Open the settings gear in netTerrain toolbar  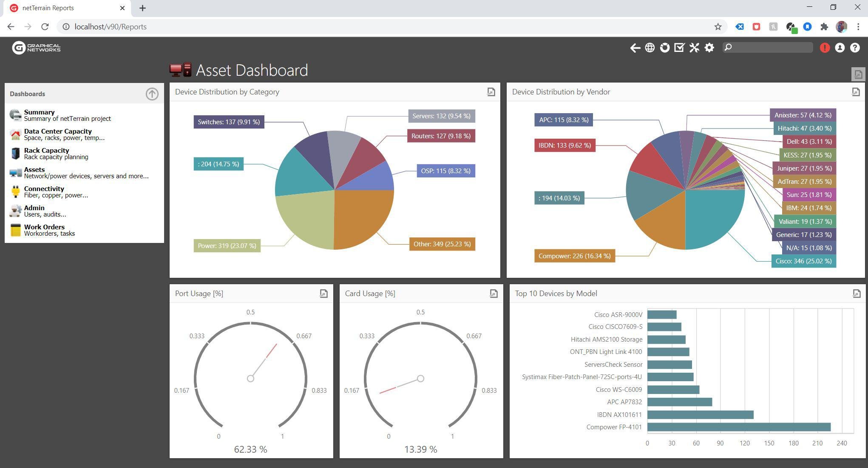(x=709, y=48)
